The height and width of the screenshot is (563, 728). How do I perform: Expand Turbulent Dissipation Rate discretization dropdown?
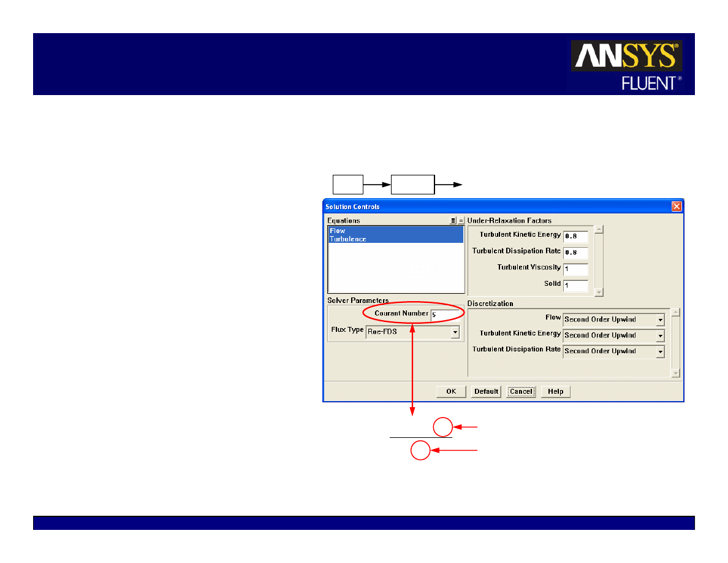click(660, 352)
